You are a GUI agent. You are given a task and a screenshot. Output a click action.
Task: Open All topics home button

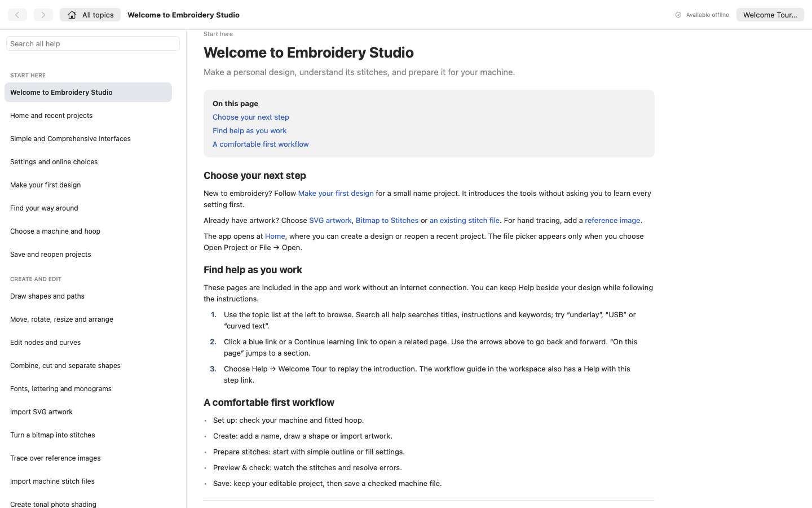[90, 15]
